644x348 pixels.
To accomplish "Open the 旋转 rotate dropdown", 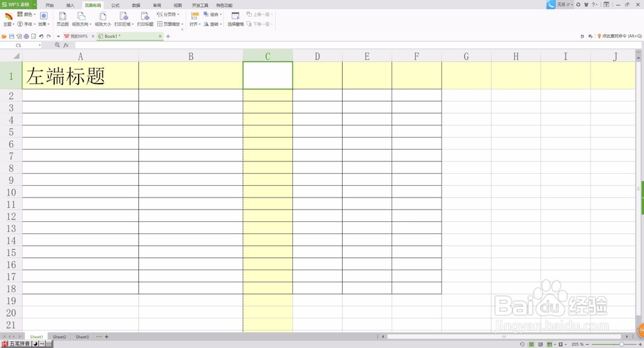I will tap(213, 24).
